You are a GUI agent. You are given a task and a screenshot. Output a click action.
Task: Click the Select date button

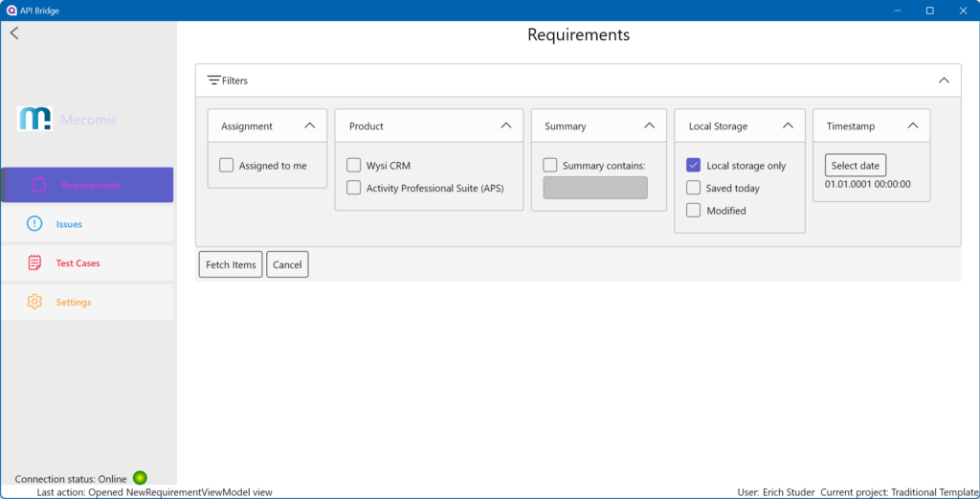pyautogui.click(x=855, y=165)
